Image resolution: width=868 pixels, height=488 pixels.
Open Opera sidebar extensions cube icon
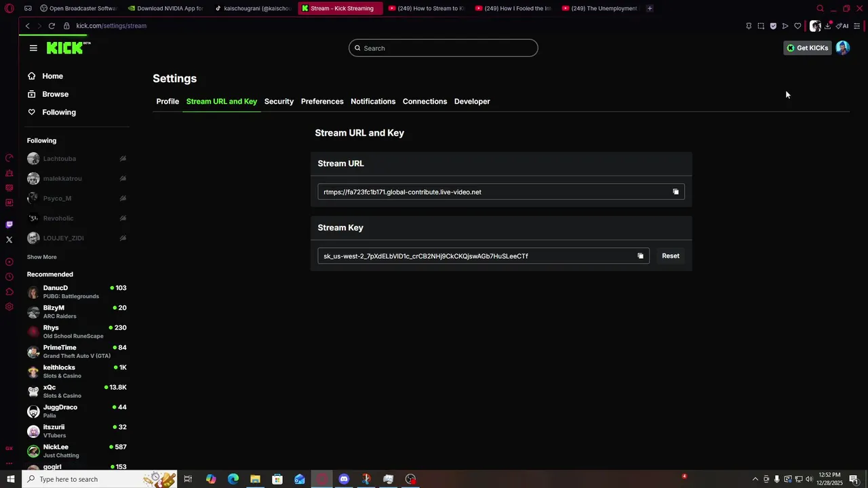click(x=9, y=291)
